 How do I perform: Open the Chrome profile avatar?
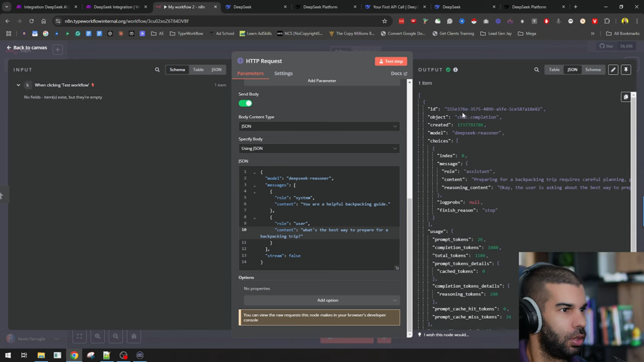click(625, 21)
